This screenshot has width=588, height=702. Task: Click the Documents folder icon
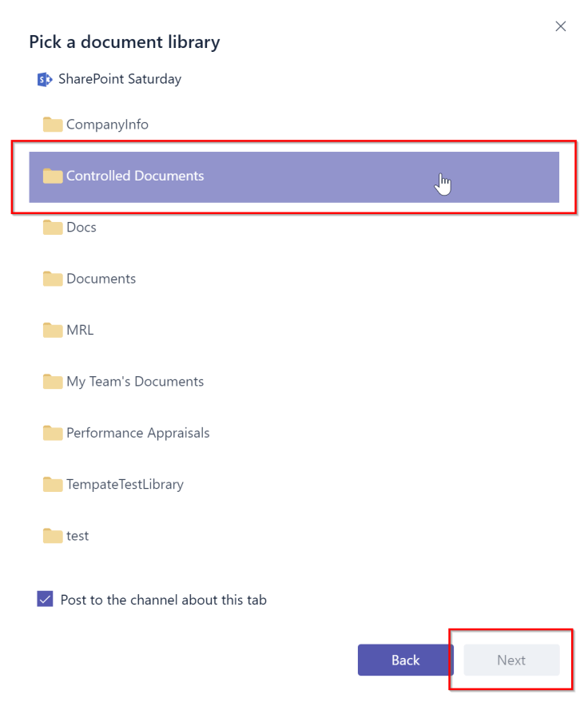tap(53, 279)
